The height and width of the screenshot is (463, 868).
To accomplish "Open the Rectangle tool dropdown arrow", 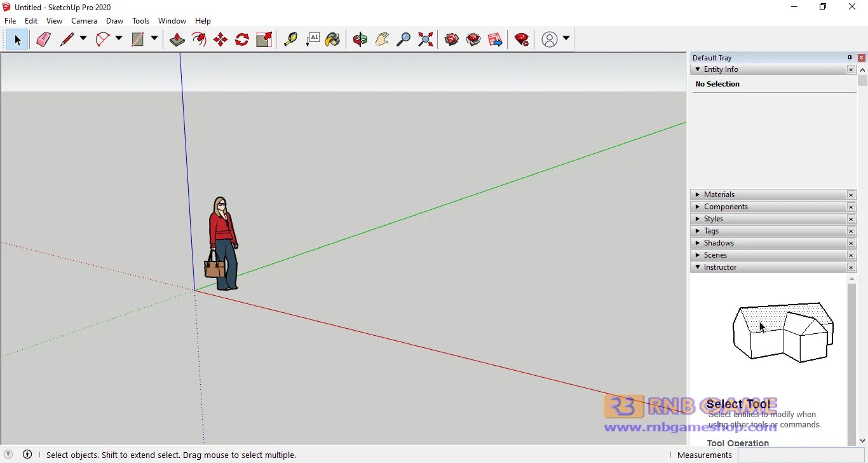I will click(x=154, y=39).
